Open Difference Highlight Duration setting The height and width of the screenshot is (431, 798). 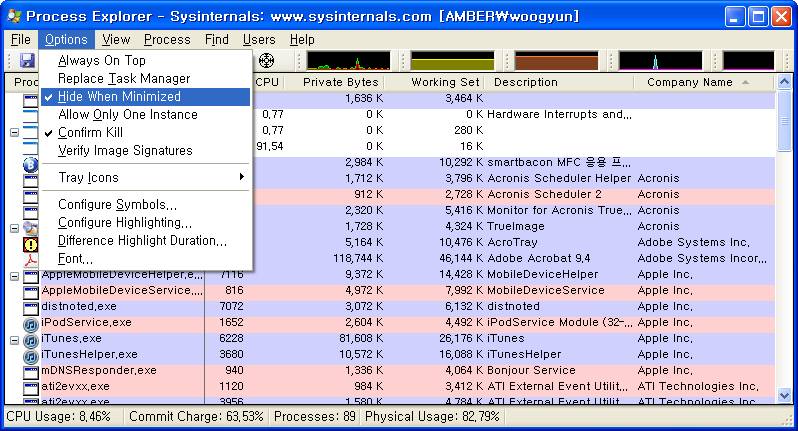(146, 241)
